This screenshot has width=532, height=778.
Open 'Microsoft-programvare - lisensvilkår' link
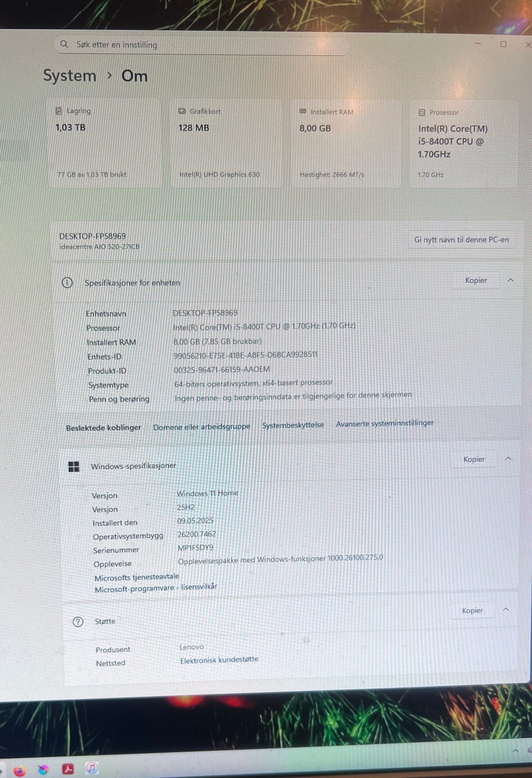(x=156, y=588)
